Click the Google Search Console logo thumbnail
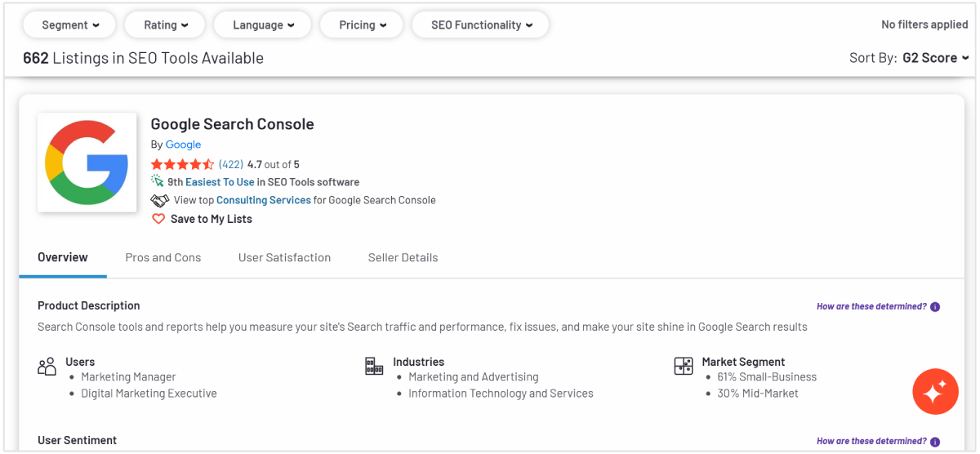The image size is (980, 454). [87, 162]
